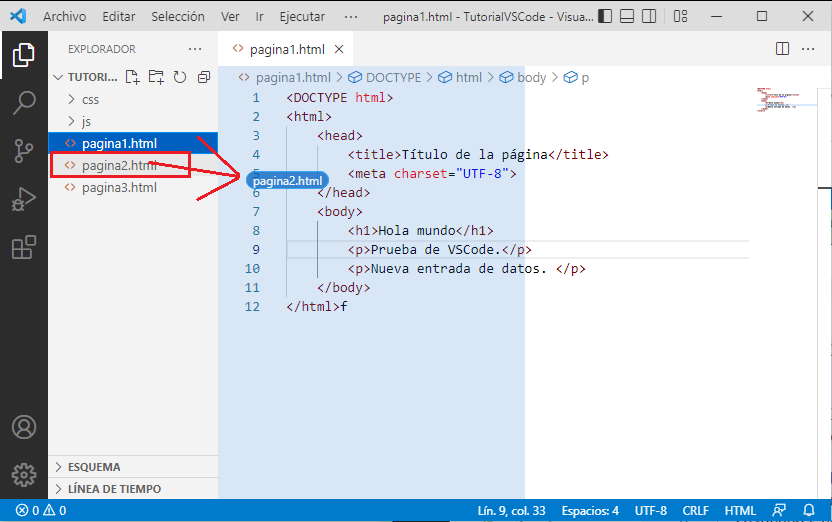832x522 pixels.
Task: Open the Search view icon
Action: click(23, 102)
